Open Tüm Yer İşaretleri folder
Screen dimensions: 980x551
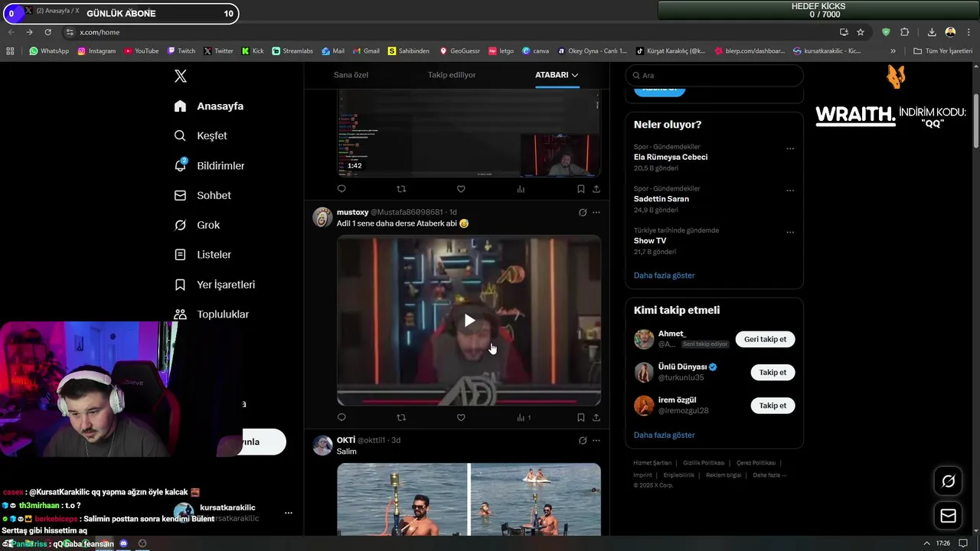942,51
